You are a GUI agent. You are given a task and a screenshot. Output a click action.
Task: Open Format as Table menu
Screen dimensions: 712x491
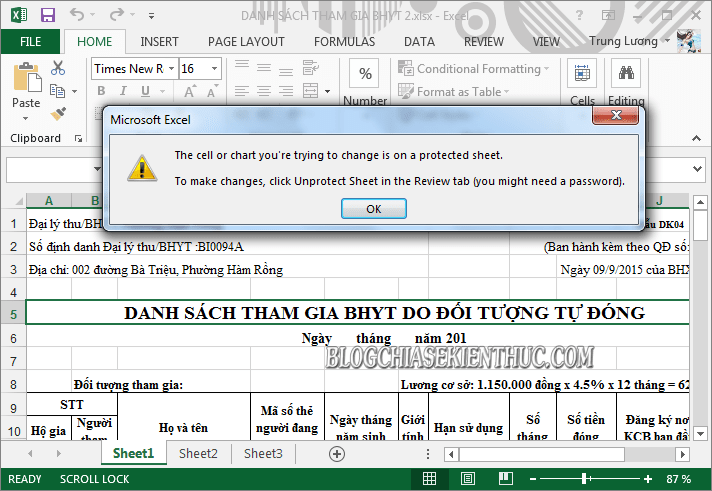point(454,92)
